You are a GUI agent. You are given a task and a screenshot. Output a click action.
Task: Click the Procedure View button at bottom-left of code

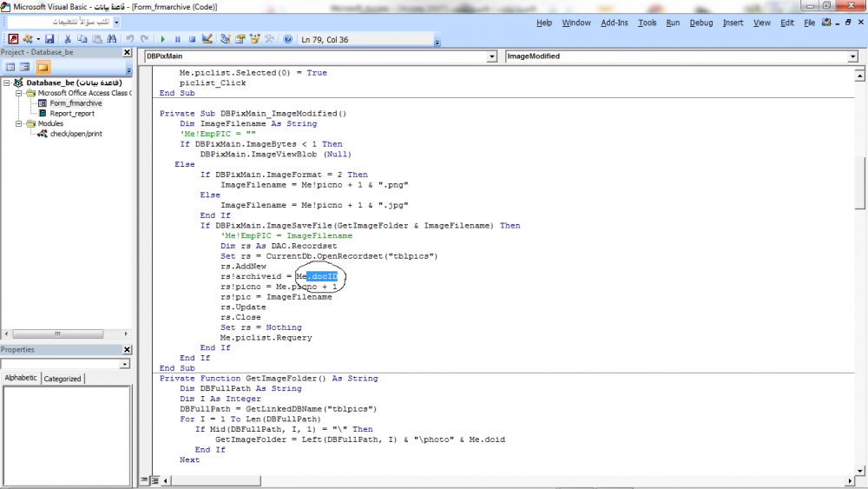click(x=144, y=480)
